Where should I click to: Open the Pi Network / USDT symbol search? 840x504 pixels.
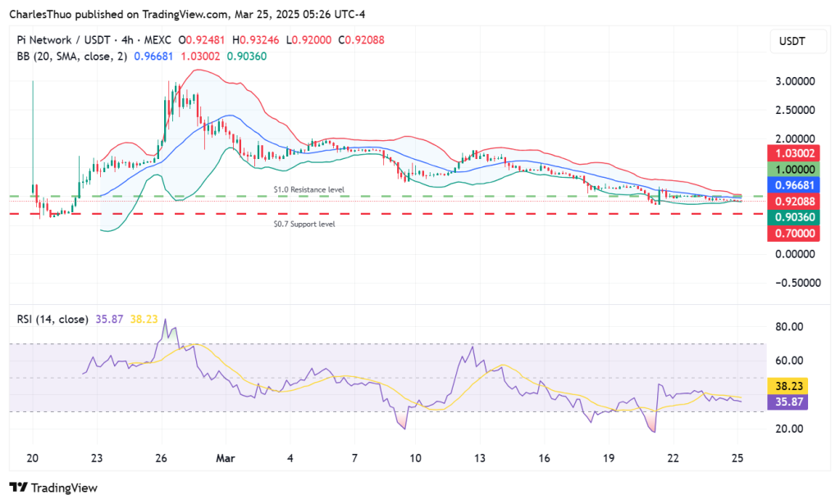click(x=62, y=39)
